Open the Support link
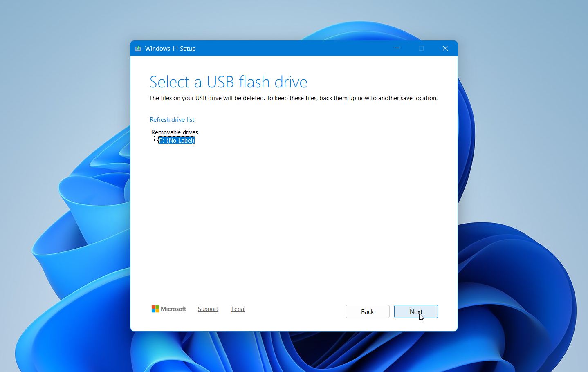The height and width of the screenshot is (372, 588). 208,309
